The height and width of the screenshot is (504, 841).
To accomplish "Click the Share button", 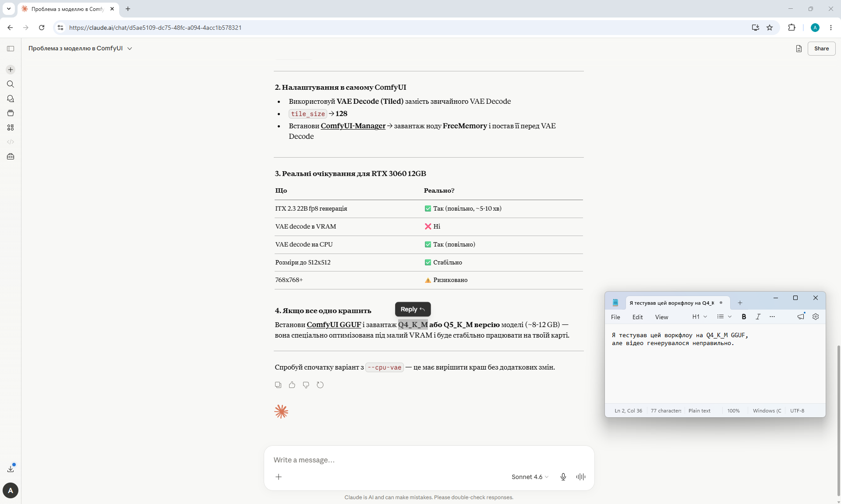I will pyautogui.click(x=821, y=49).
